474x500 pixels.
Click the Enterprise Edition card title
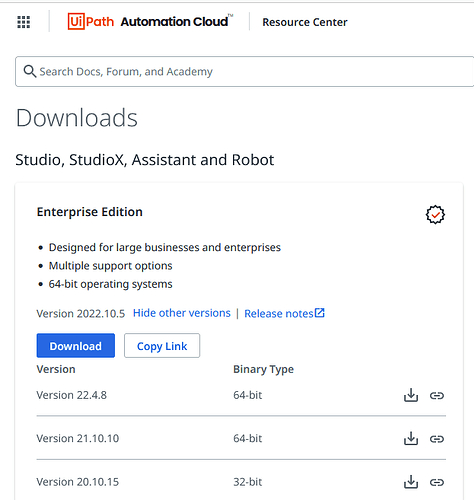point(90,212)
